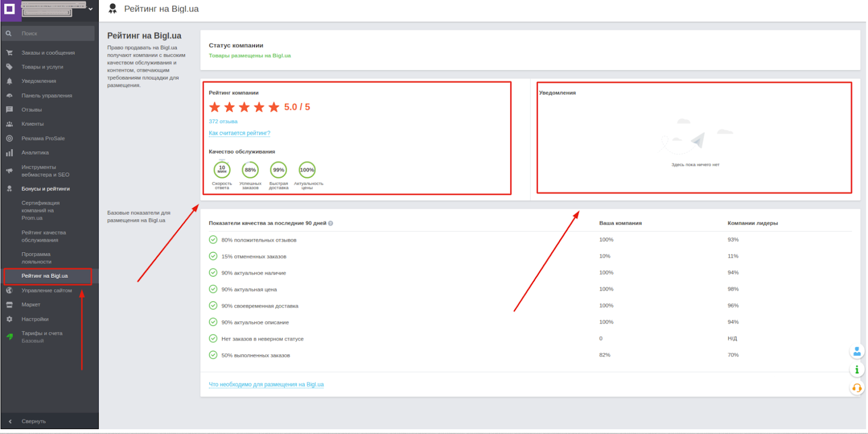Click check icon for Нет заказов в неверном статусе
868x434 pixels.
click(x=213, y=339)
